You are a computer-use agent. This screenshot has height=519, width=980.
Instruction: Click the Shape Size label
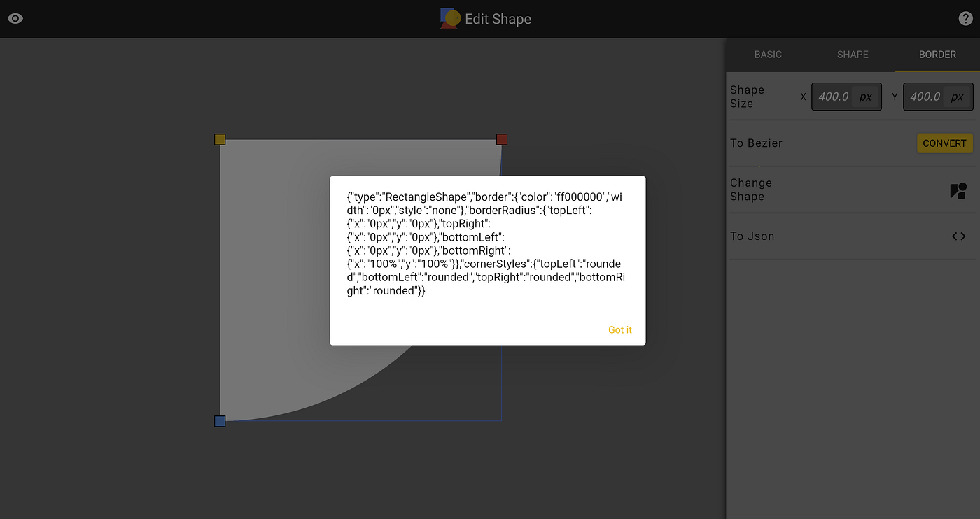click(x=747, y=97)
